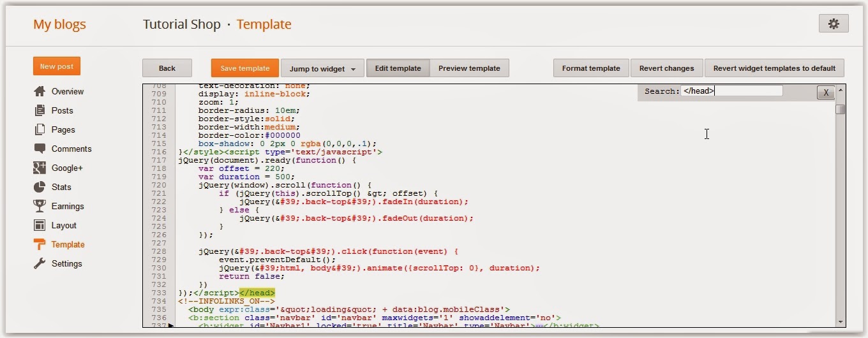Open Earnings section

tap(68, 206)
